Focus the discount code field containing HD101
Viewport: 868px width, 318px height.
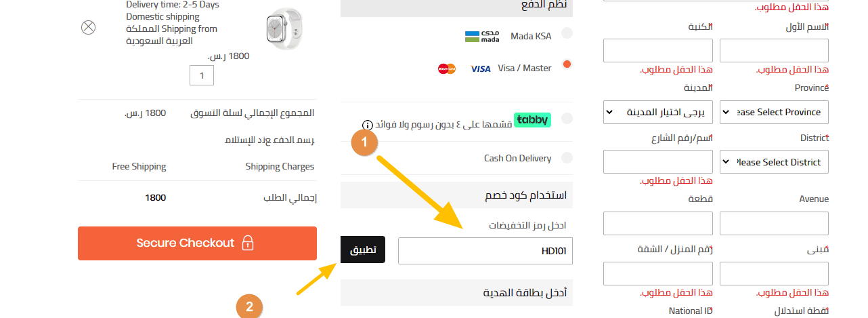click(x=485, y=251)
